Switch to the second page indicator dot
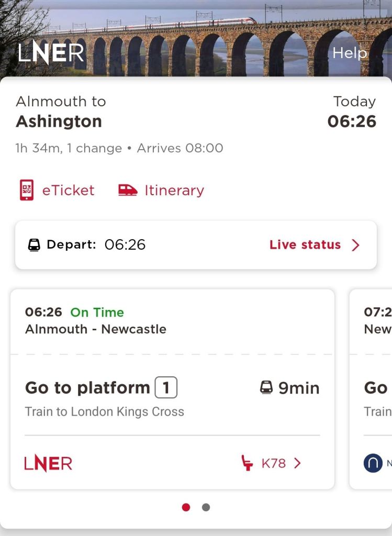Image resolution: width=392 pixels, height=536 pixels. point(206,507)
